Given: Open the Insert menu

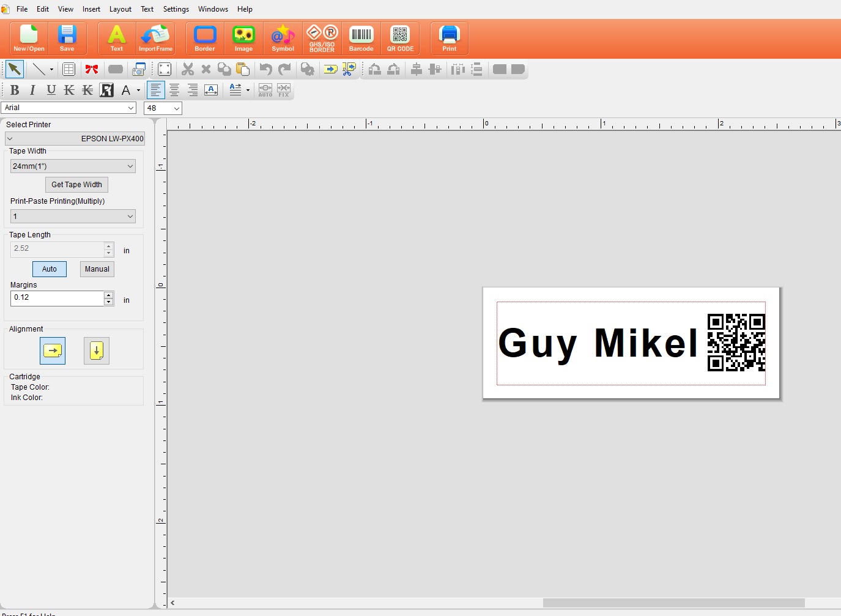Looking at the screenshot, I should pyautogui.click(x=91, y=9).
